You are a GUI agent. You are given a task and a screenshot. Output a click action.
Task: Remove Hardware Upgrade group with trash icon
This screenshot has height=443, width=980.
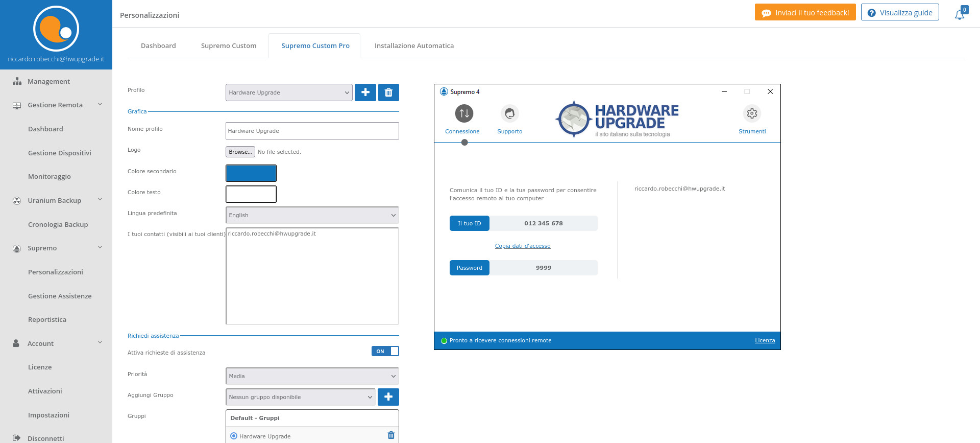pyautogui.click(x=391, y=435)
